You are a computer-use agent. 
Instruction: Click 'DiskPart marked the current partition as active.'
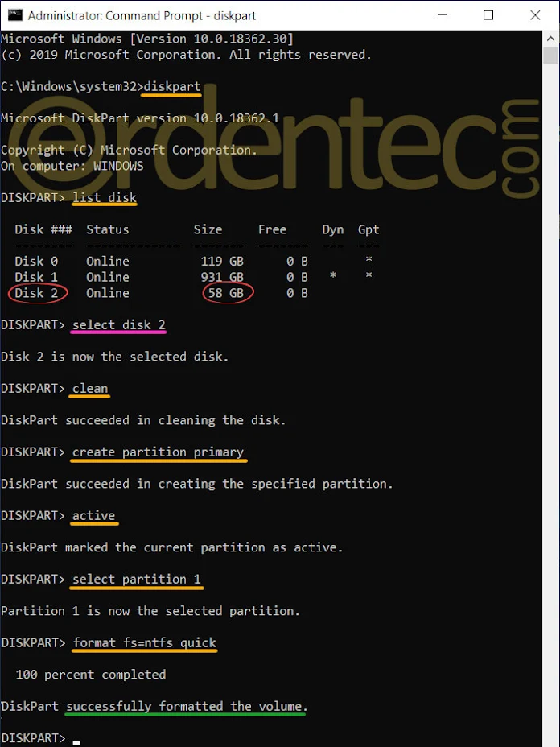(x=172, y=547)
